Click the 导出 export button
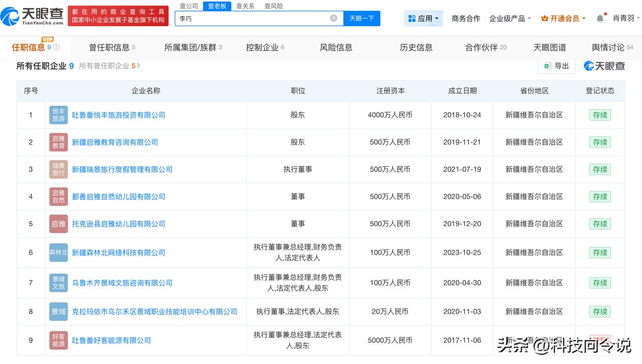 coord(557,66)
